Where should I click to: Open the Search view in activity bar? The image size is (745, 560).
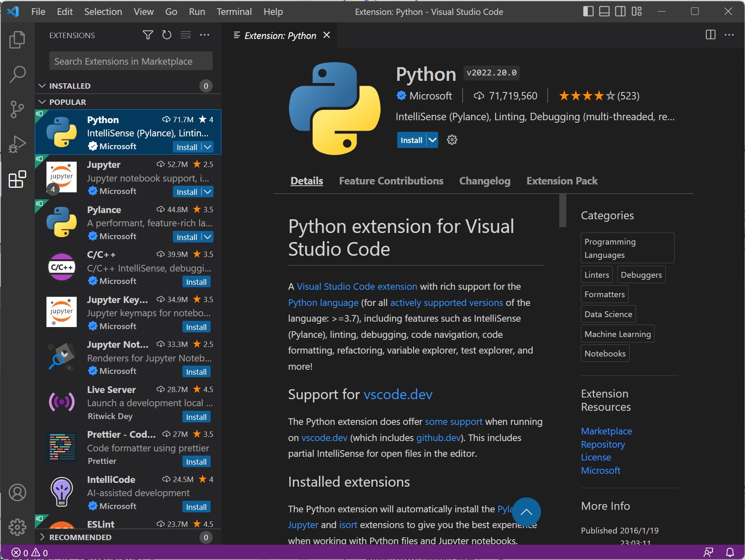pyautogui.click(x=17, y=75)
